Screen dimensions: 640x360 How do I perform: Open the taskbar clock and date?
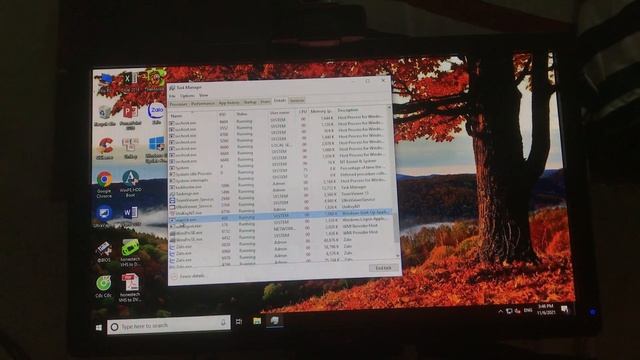coord(546,309)
